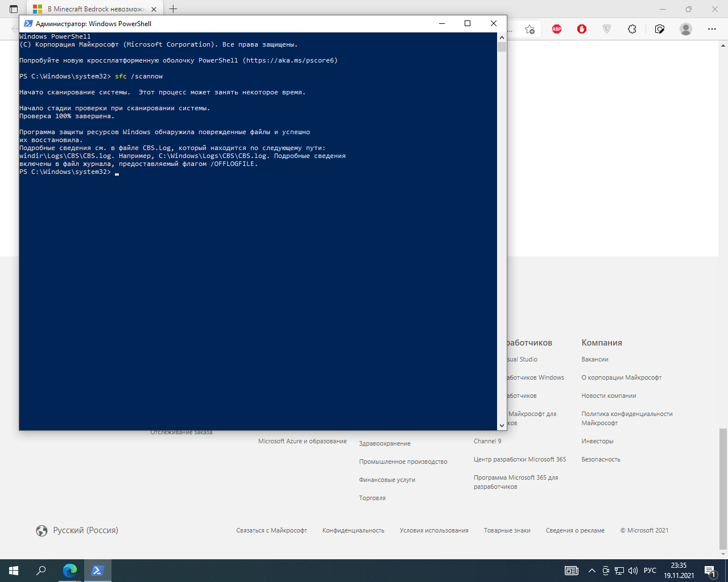This screenshot has width=728, height=582.
Task: Click the Компания footer heading
Action: pyautogui.click(x=602, y=343)
